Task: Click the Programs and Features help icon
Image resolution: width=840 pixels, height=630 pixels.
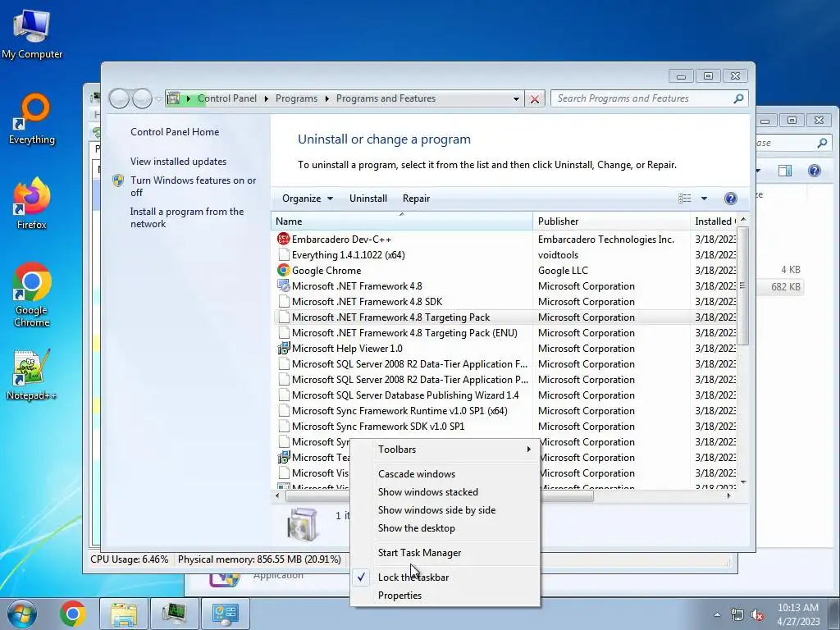Action: (x=730, y=199)
